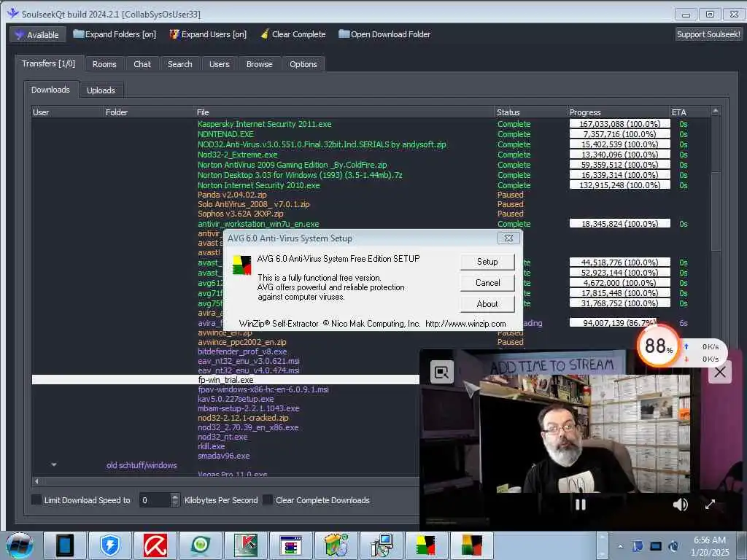Open the blue lightning shield taskbar app
Image resolution: width=747 pixels, height=560 pixels.
point(109,545)
